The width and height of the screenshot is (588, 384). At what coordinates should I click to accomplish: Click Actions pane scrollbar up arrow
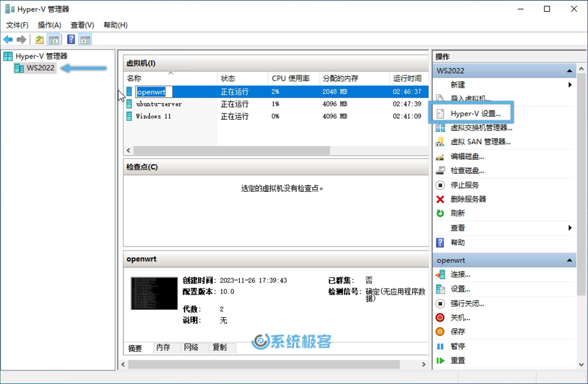click(581, 68)
